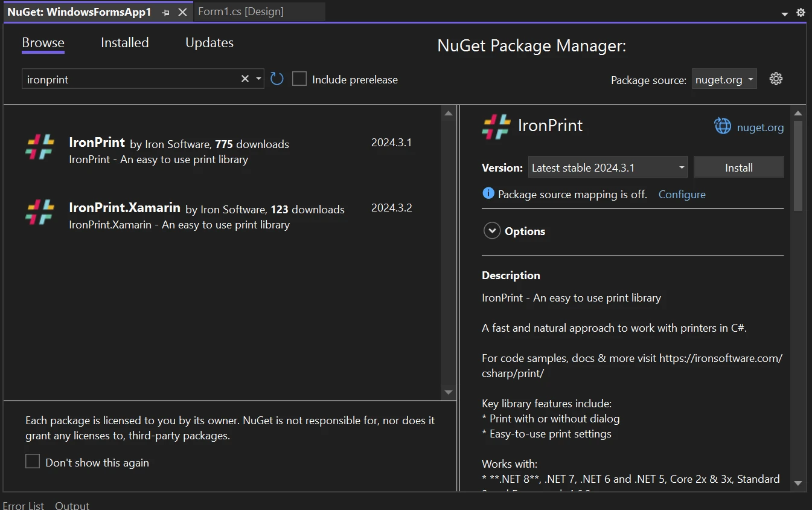This screenshot has height=510, width=812.
Task: Click the Install button
Action: tap(738, 168)
